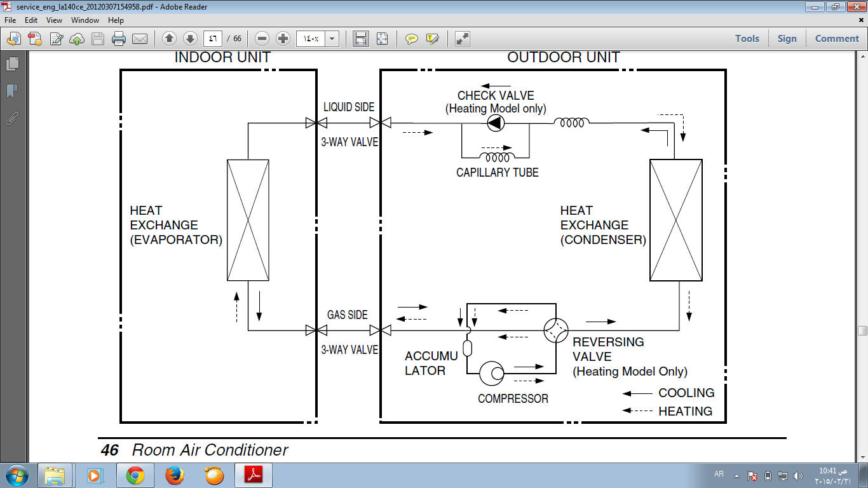Toggle Read Mode view
The height and width of the screenshot is (488, 868).
pyautogui.click(x=463, y=39)
